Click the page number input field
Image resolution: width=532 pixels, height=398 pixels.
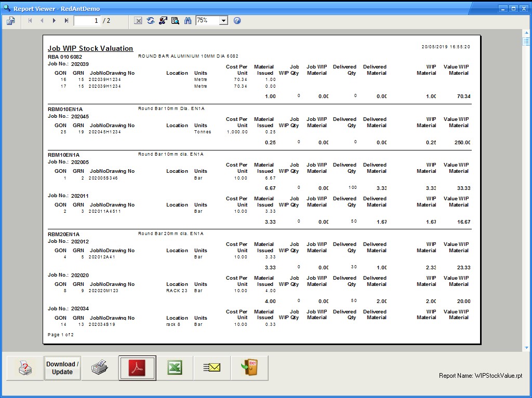click(87, 21)
